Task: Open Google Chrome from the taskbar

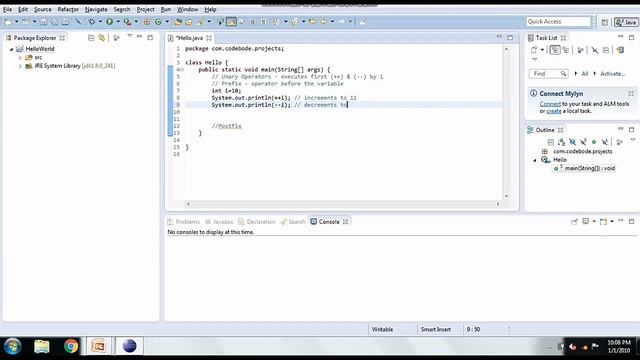Action: (x=71, y=346)
